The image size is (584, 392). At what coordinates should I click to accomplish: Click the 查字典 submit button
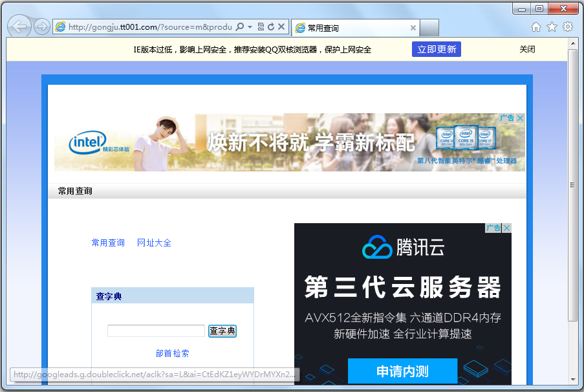tap(222, 331)
